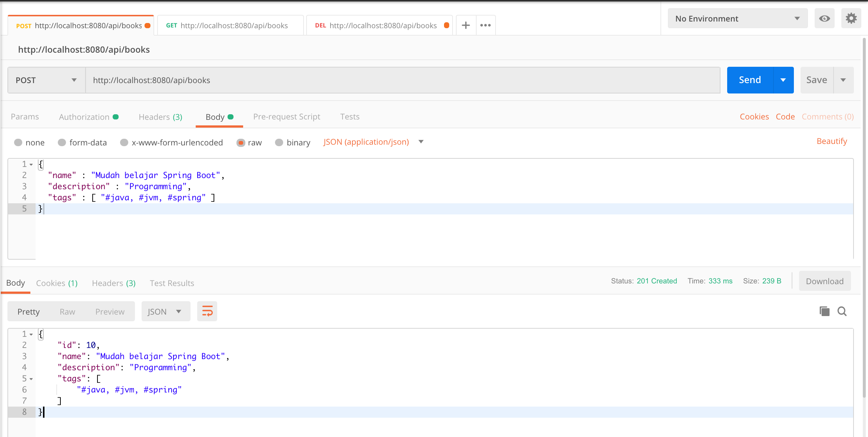The height and width of the screenshot is (437, 868).
Task: Collapse response JSON fold arrow at line 1
Action: (x=31, y=334)
